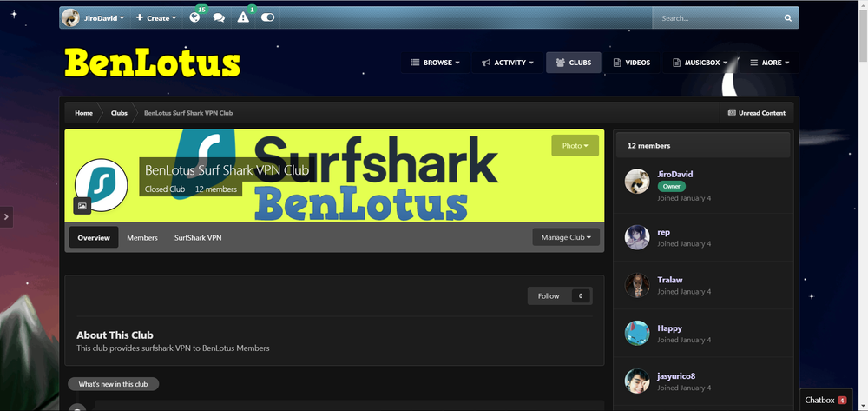
Task: Open the reports warning triangle icon
Action: click(244, 18)
